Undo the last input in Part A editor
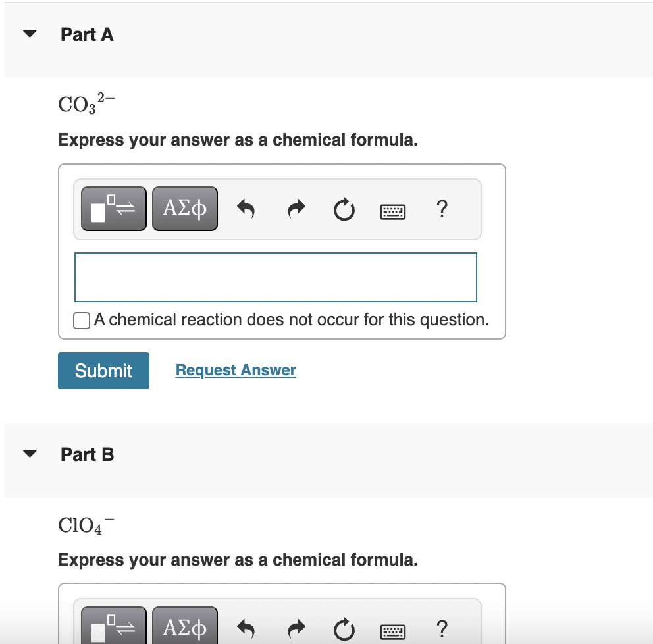 click(x=245, y=208)
